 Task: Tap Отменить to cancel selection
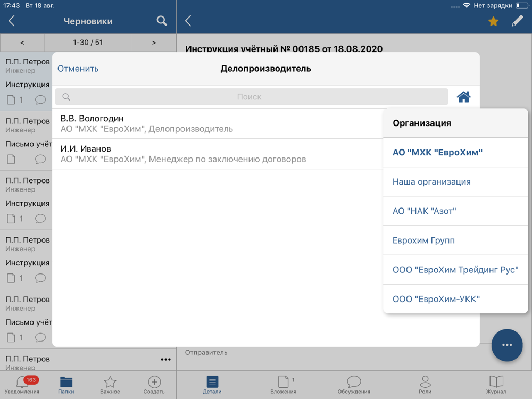click(x=78, y=69)
